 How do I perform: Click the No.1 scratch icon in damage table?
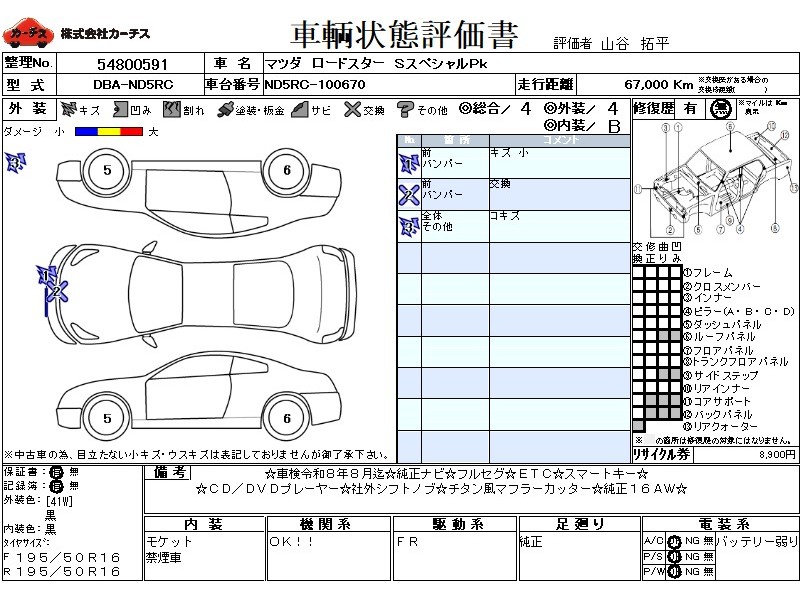tap(409, 164)
